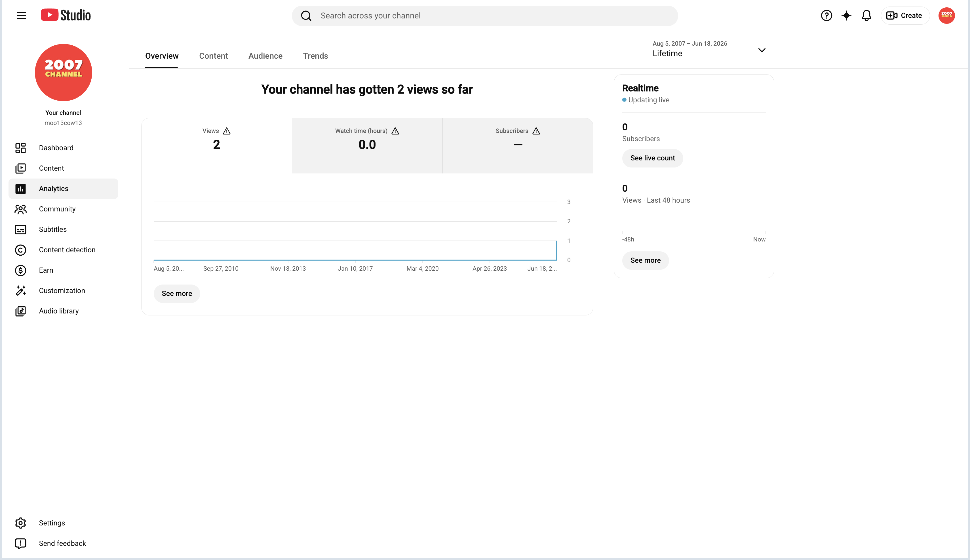Open Dashboard from the sidebar
The image size is (970, 560).
pyautogui.click(x=63, y=148)
